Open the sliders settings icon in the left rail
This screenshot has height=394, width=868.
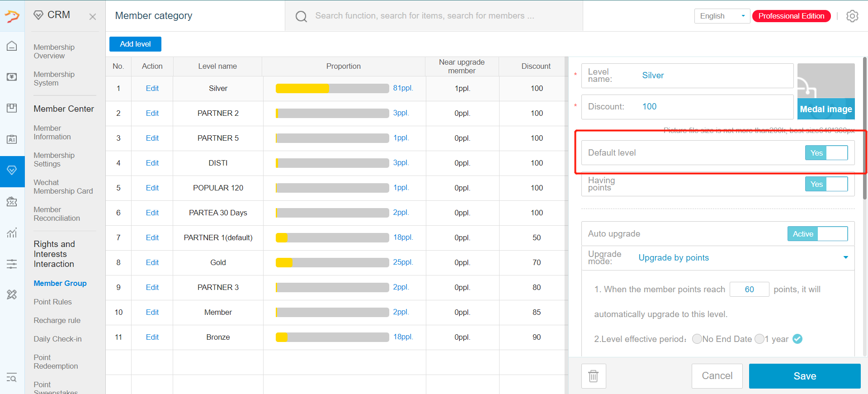tap(12, 264)
